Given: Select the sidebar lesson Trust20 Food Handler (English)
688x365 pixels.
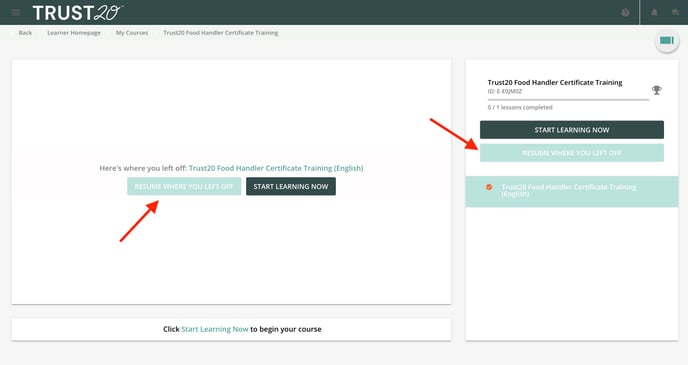Looking at the screenshot, I should (x=572, y=191).
